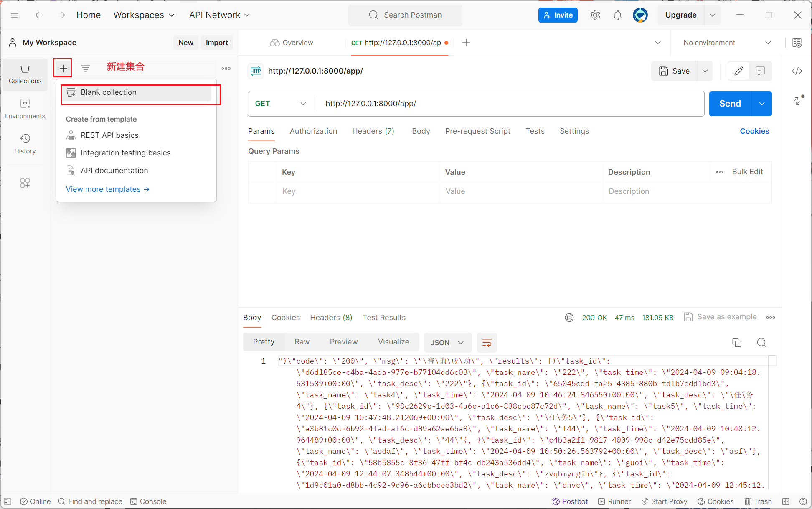
Task: Expand the Send button dropdown arrow
Action: coord(763,103)
